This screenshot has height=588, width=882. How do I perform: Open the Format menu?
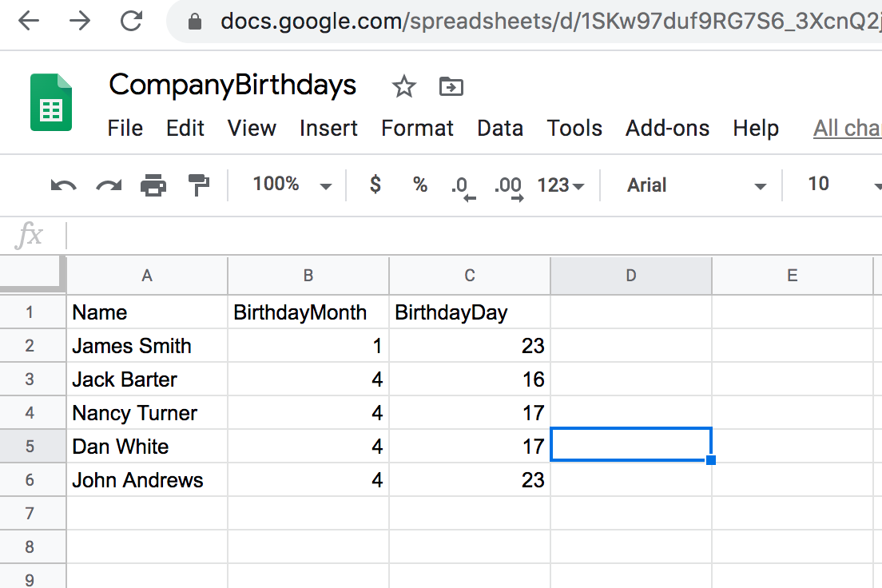(x=417, y=129)
